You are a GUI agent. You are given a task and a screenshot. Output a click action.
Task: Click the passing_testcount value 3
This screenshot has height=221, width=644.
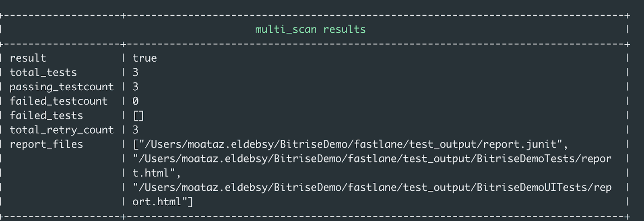pyautogui.click(x=136, y=87)
